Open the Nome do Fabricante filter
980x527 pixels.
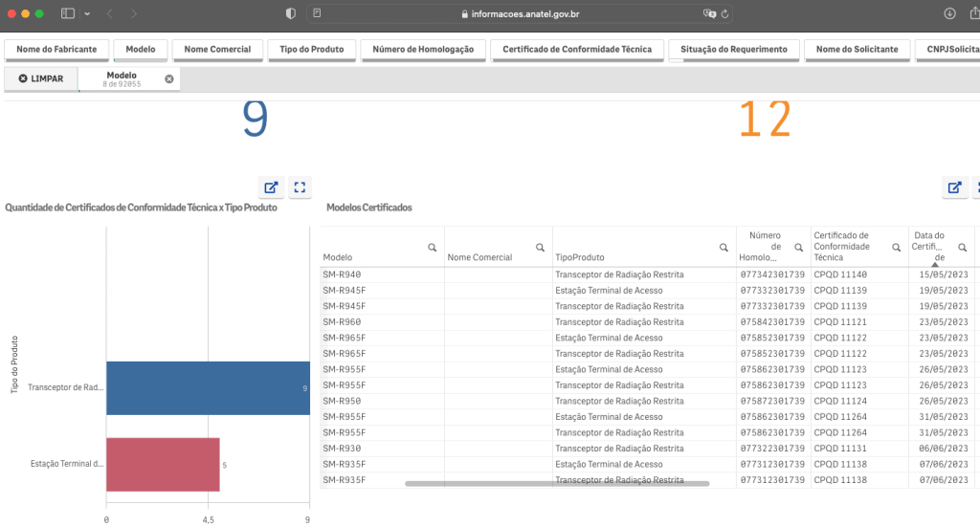click(x=56, y=50)
